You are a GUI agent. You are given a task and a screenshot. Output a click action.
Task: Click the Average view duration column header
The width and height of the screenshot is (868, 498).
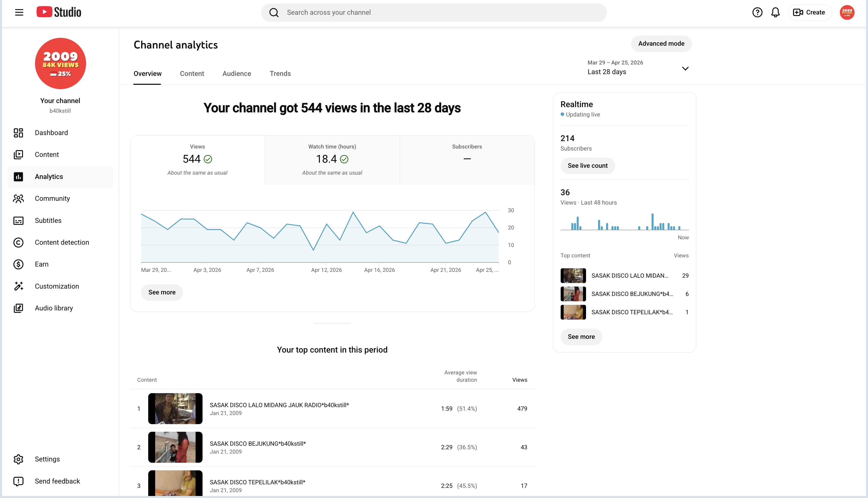pyautogui.click(x=460, y=376)
